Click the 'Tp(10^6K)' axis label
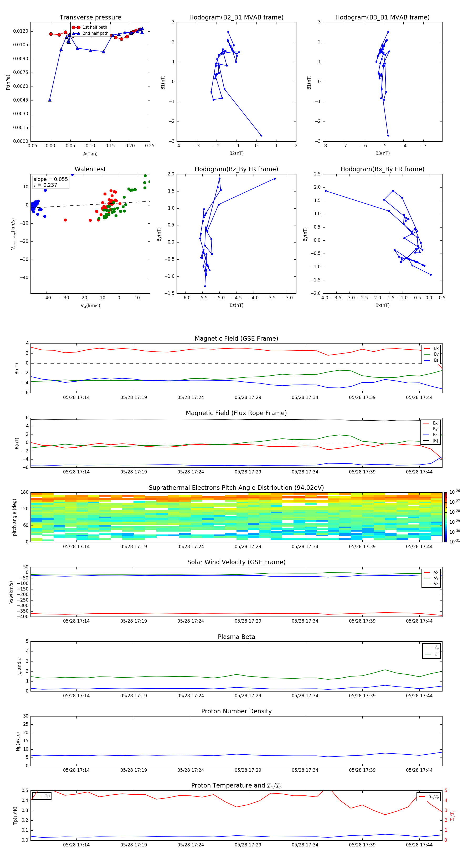 [15, 815]
